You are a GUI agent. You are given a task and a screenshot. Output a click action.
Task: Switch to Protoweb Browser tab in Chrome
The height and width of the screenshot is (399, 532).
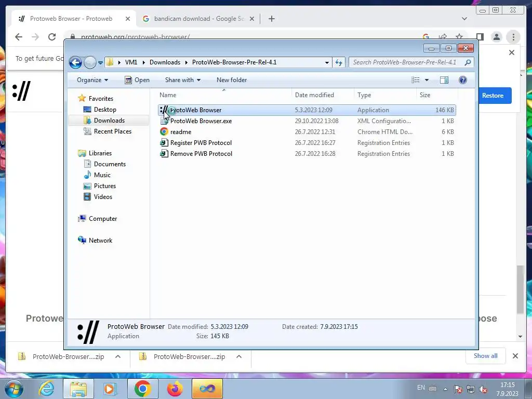(71, 19)
